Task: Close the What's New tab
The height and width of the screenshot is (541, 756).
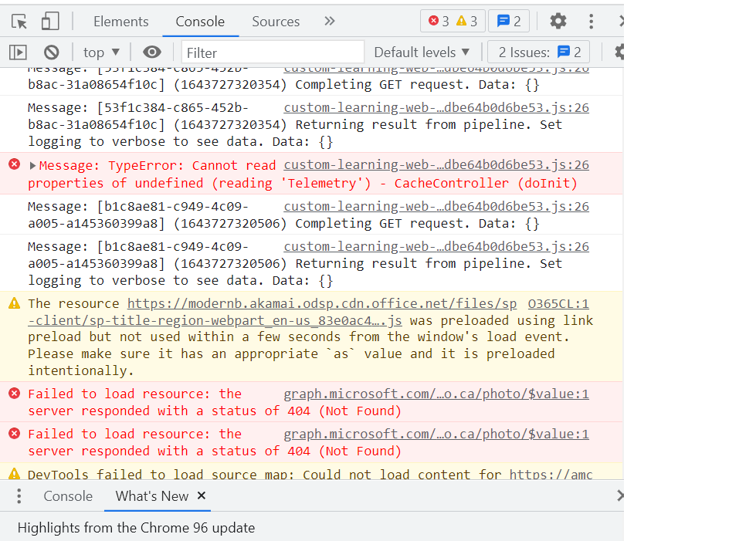Action: tap(202, 495)
